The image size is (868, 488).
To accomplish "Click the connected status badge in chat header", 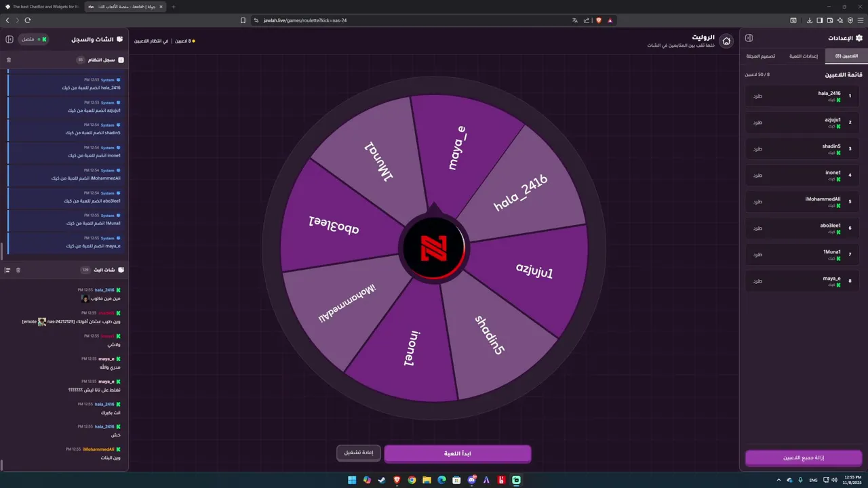I will (x=33, y=39).
